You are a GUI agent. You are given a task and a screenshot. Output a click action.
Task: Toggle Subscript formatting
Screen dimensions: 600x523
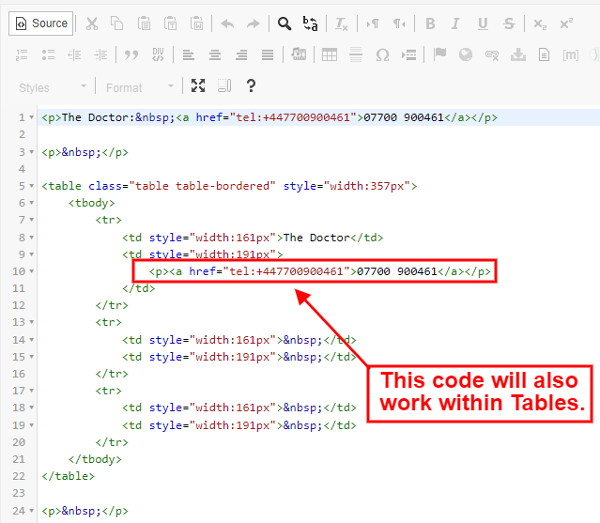(x=540, y=24)
